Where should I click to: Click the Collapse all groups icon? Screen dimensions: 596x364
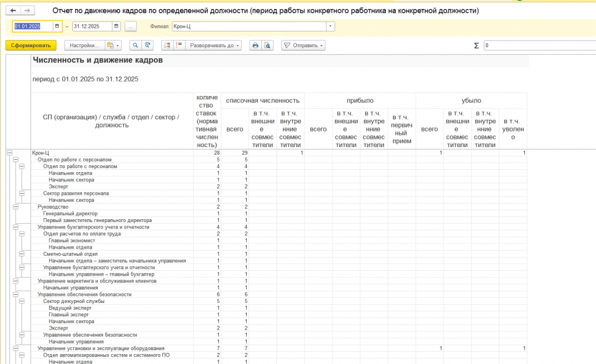pyautogui.click(x=179, y=45)
